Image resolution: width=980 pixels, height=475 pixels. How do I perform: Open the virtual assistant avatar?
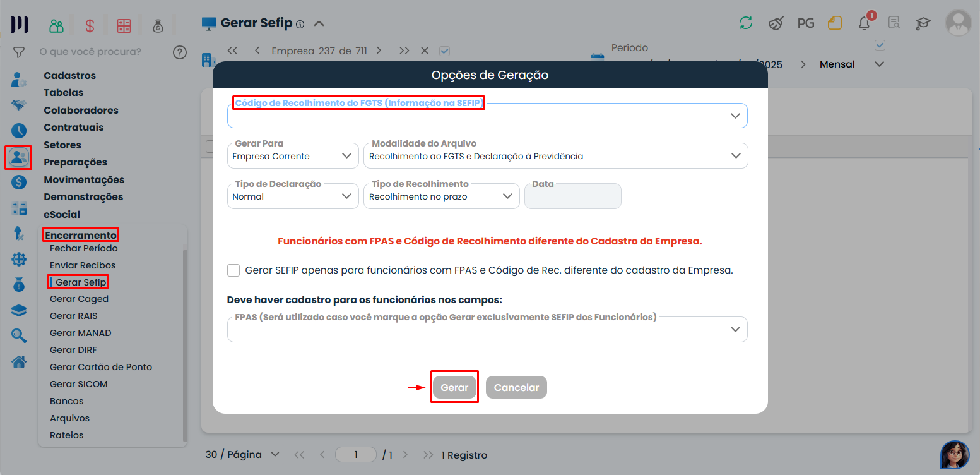[955, 455]
